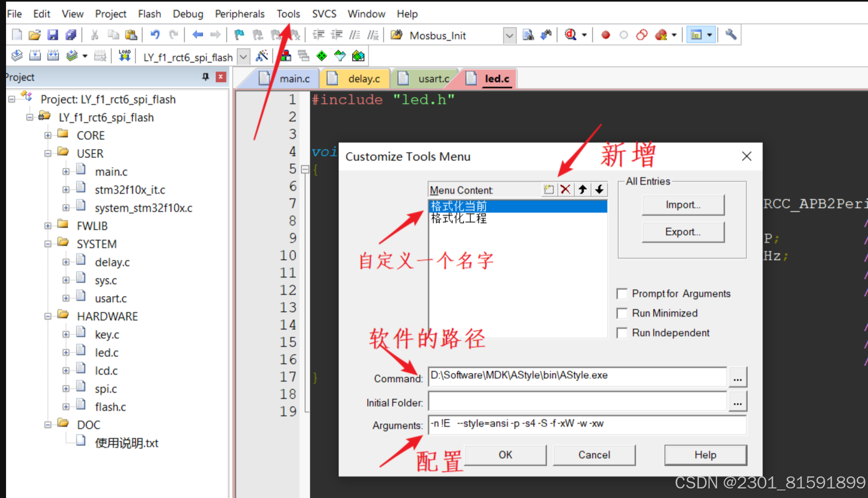Open the Peripherals menu
This screenshot has width=868, height=498.
[x=239, y=14]
